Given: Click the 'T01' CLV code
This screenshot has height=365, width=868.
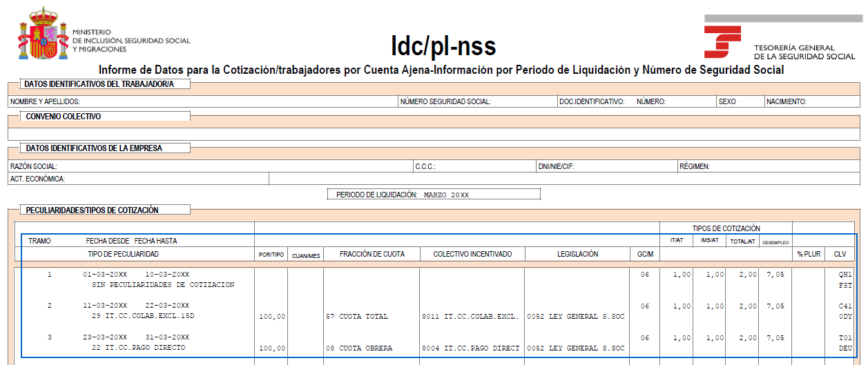Looking at the screenshot, I should pos(845,338).
